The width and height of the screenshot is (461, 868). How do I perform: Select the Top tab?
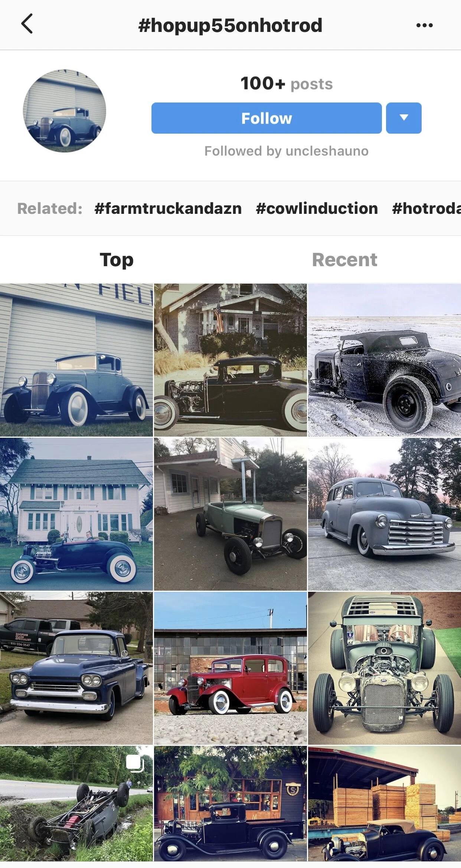coord(117,260)
